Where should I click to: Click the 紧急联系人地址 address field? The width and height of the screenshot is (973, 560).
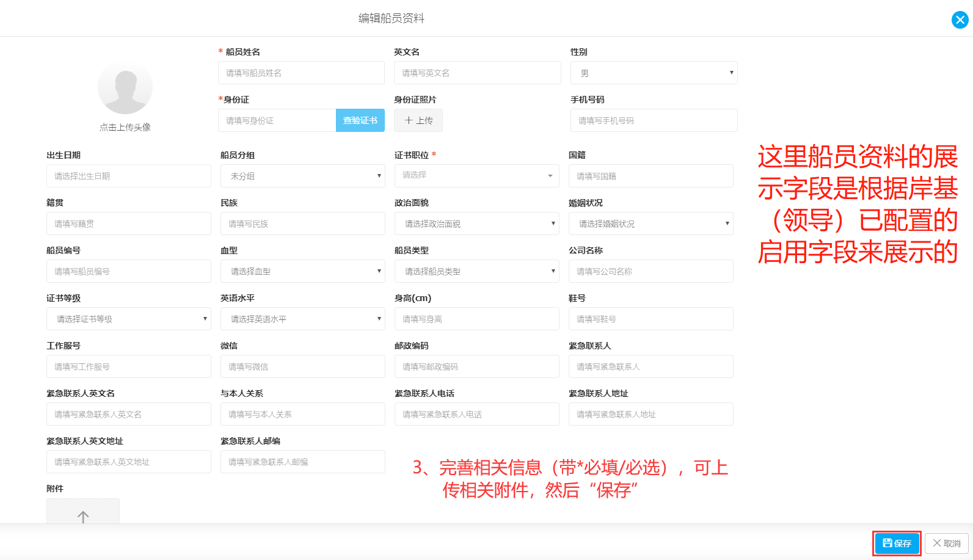[651, 414]
